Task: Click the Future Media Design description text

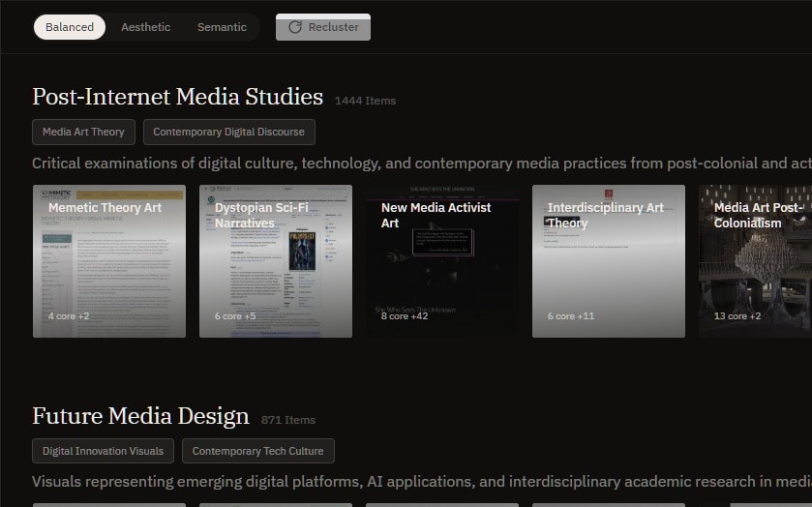Action: pos(422,482)
